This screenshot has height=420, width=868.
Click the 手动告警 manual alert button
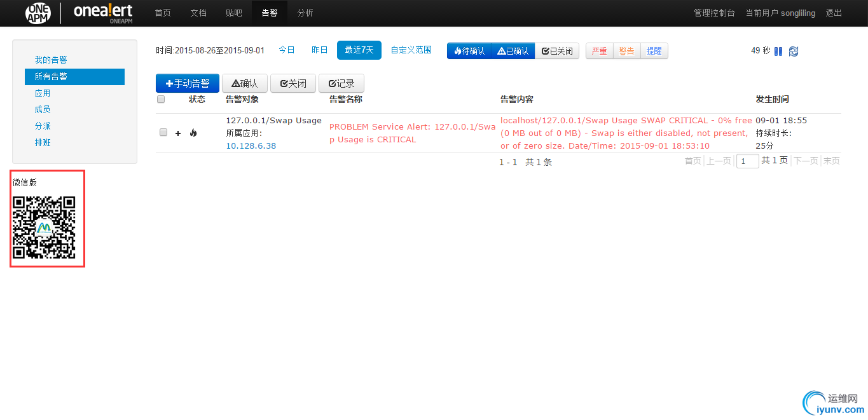(x=187, y=83)
